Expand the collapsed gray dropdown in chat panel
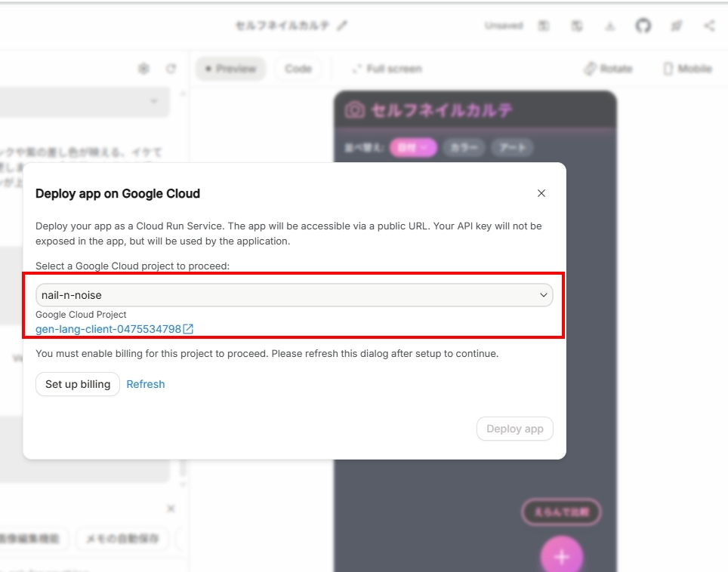Viewport: 728px width, 572px height. point(154,101)
